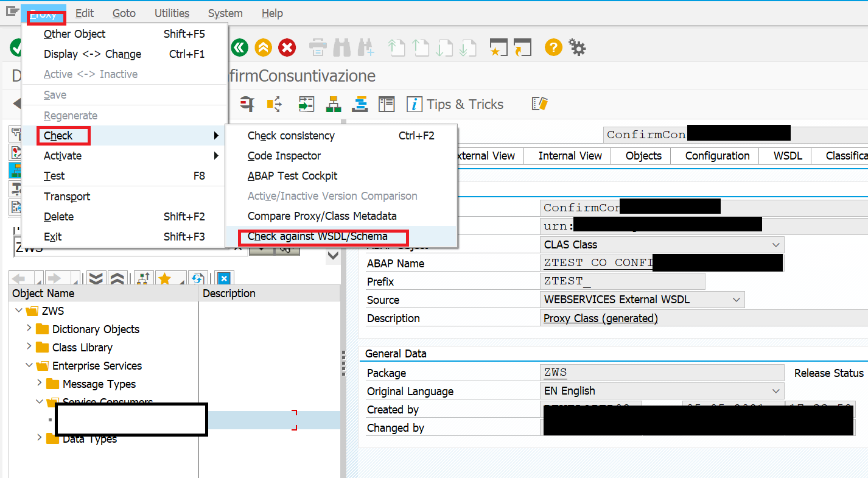This screenshot has height=478, width=868.
Task: Select Check against WSDL/Schema menu entry
Action: click(317, 236)
